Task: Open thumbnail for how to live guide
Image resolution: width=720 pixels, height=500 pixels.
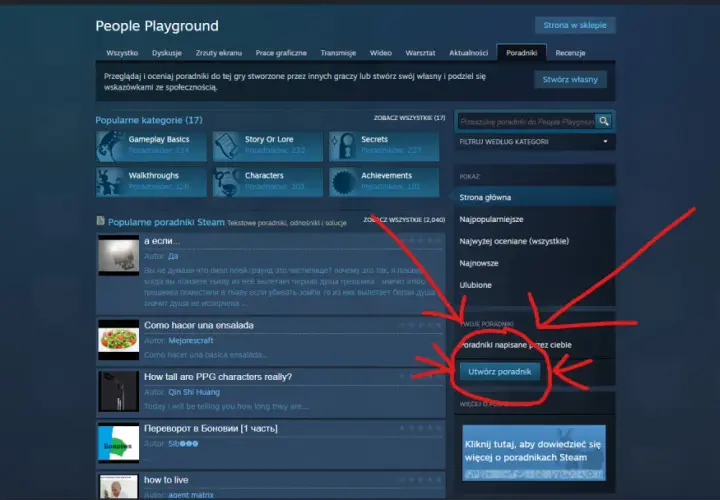Action: coord(118,487)
